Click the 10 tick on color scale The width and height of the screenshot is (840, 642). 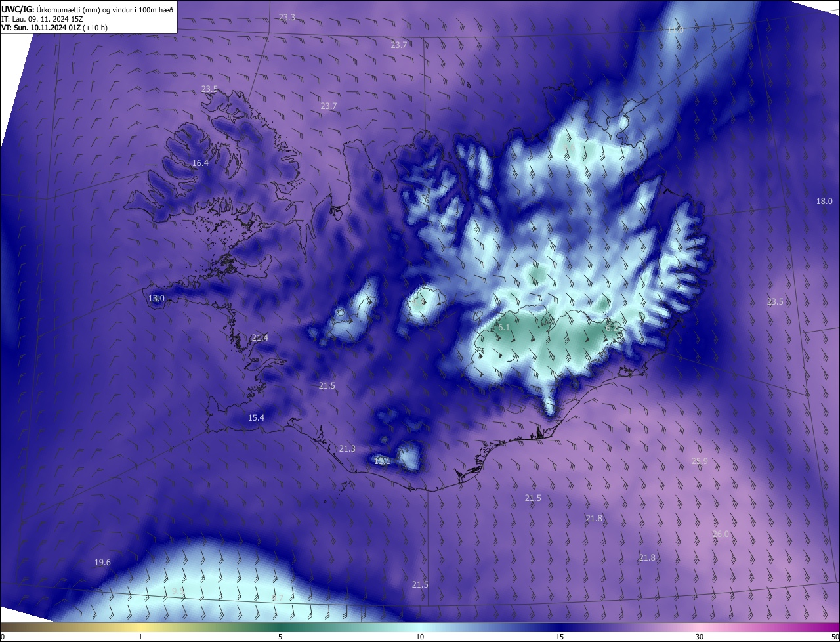420,637
